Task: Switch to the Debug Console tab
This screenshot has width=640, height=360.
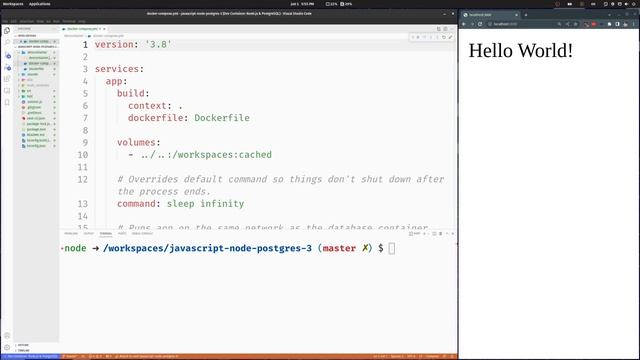Action: click(x=142, y=233)
